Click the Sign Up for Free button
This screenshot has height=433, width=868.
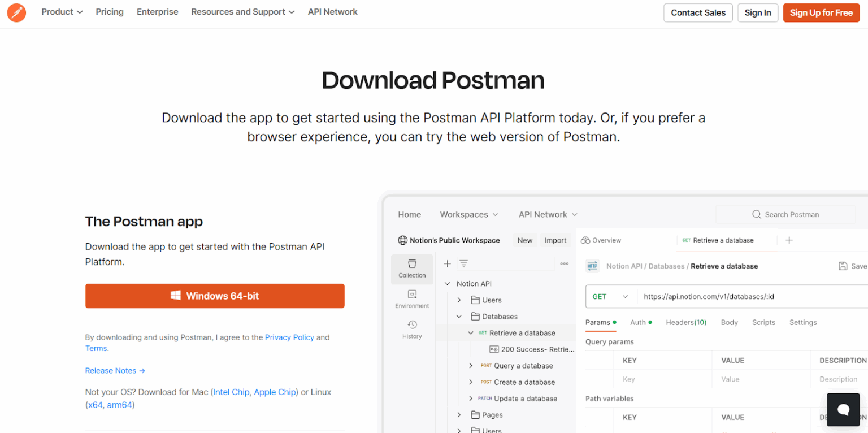tap(821, 12)
